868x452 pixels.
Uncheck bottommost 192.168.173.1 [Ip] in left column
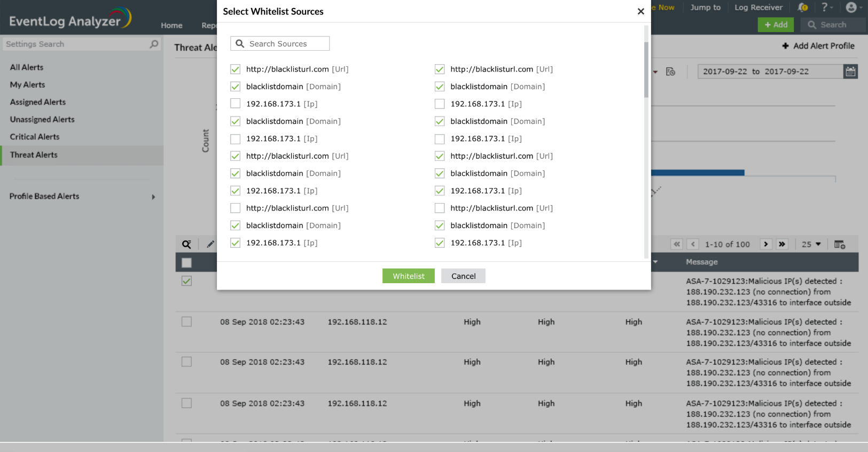235,243
